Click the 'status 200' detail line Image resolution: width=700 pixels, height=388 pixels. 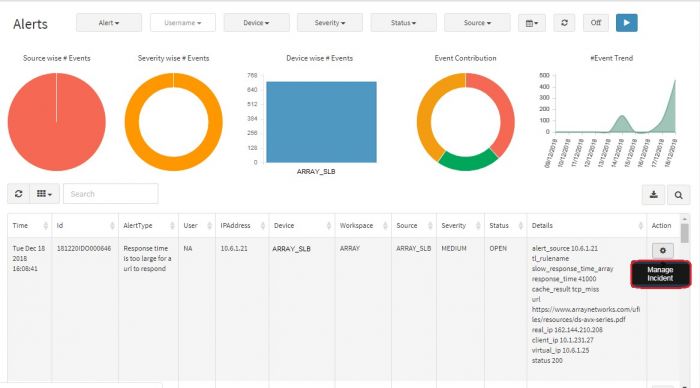point(547,360)
